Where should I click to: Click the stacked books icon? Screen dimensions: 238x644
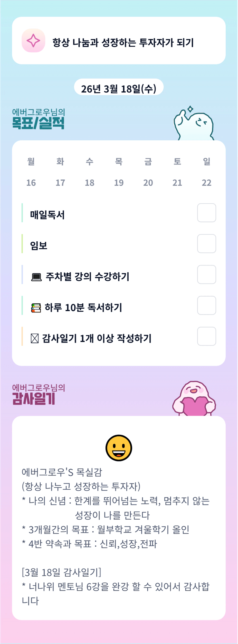point(36,308)
